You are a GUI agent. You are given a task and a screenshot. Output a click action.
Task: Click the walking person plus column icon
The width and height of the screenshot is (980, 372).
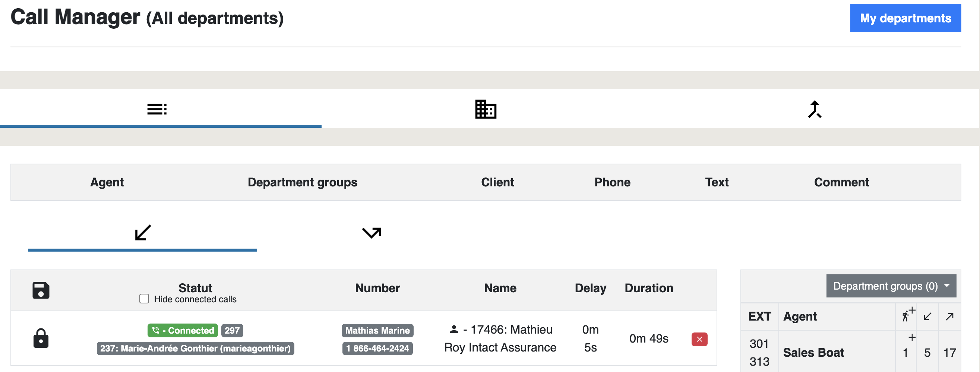(x=907, y=316)
